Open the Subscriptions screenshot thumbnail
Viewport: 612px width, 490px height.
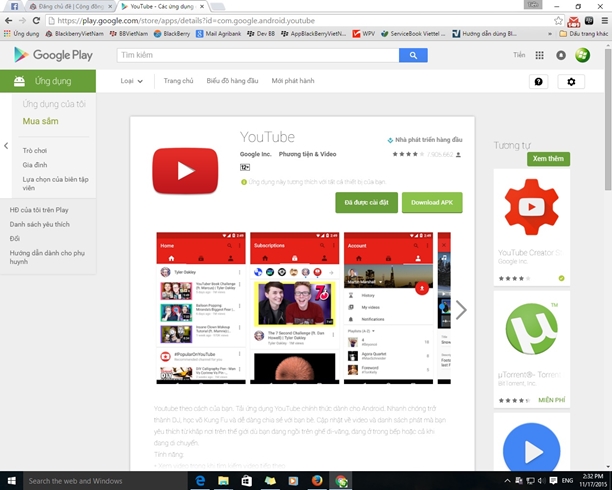click(x=295, y=308)
